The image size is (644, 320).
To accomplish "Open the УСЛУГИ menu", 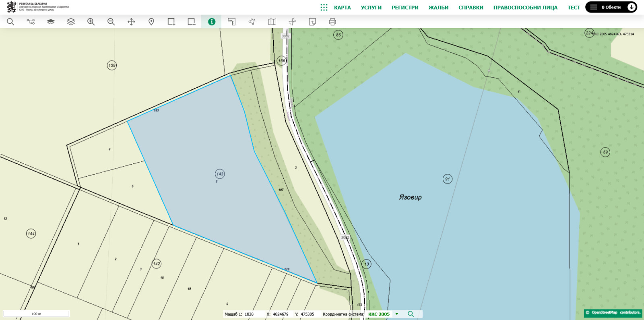I will pyautogui.click(x=371, y=8).
